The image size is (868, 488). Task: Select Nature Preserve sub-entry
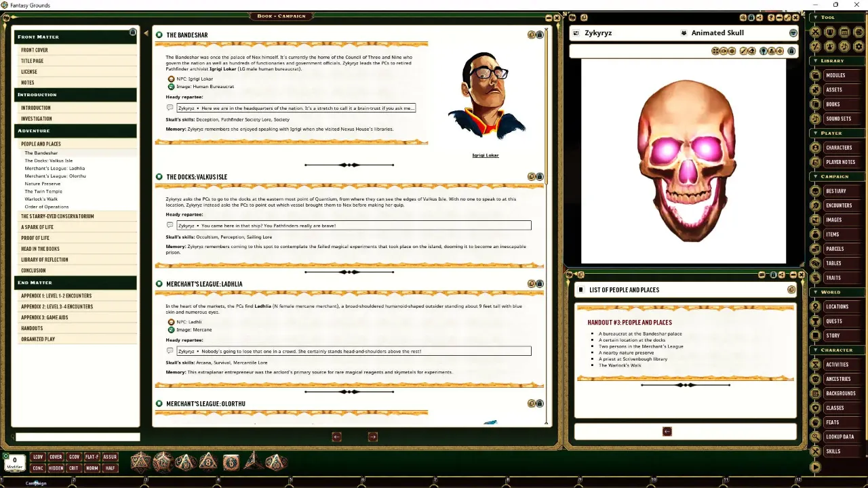(x=43, y=184)
